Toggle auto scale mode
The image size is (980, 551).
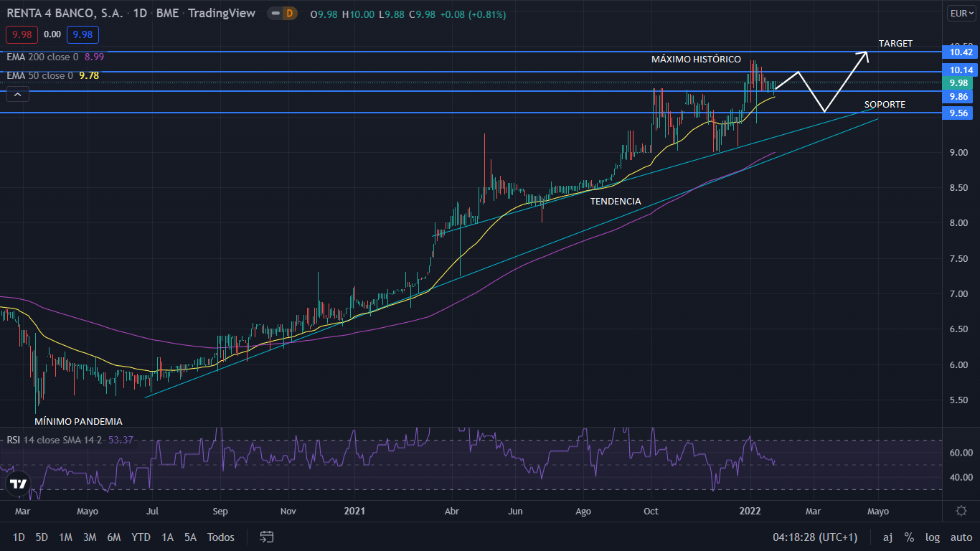[961, 537]
